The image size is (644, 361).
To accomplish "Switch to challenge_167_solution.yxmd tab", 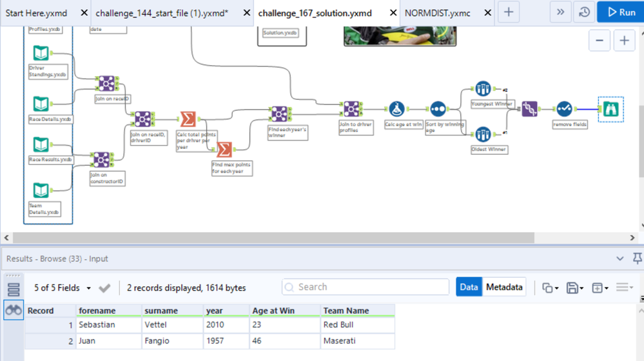I will (315, 13).
